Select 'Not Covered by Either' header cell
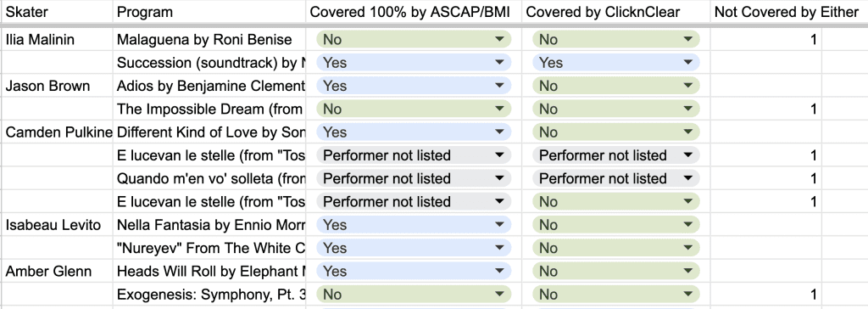 tap(789, 12)
